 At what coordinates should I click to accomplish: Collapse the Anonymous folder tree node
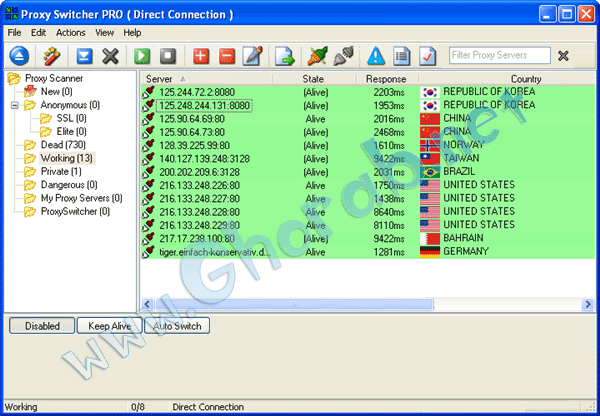(x=15, y=105)
